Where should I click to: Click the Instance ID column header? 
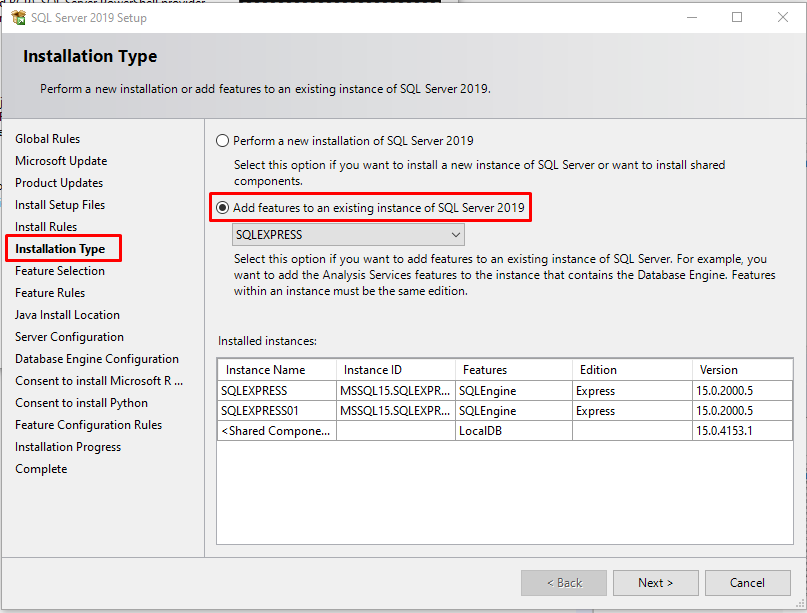point(396,370)
